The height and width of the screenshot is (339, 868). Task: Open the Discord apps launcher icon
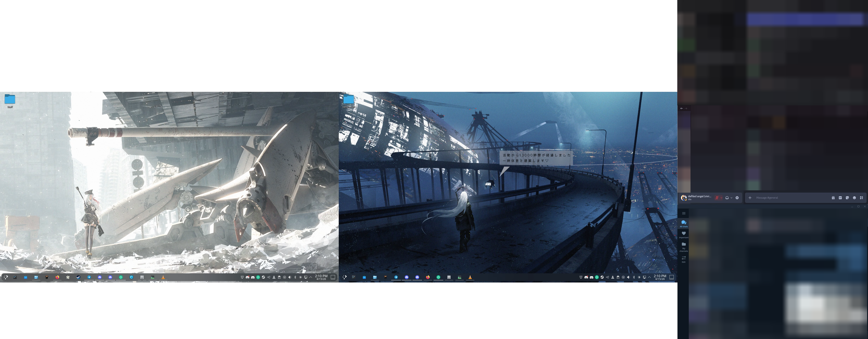point(861,198)
